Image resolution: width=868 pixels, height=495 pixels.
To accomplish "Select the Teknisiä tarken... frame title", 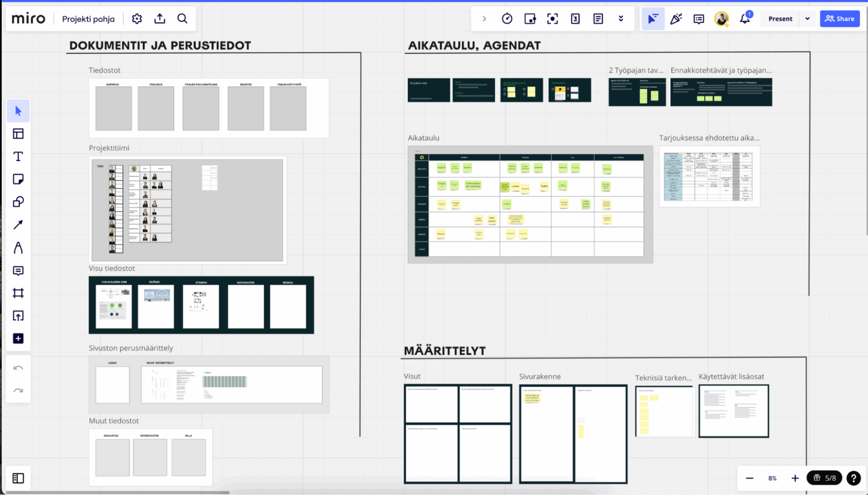I will (663, 378).
